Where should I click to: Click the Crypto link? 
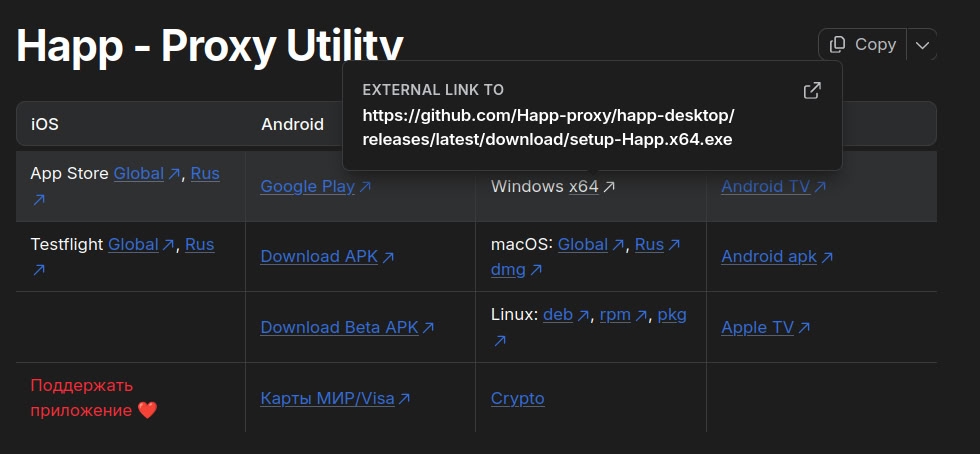coord(517,398)
